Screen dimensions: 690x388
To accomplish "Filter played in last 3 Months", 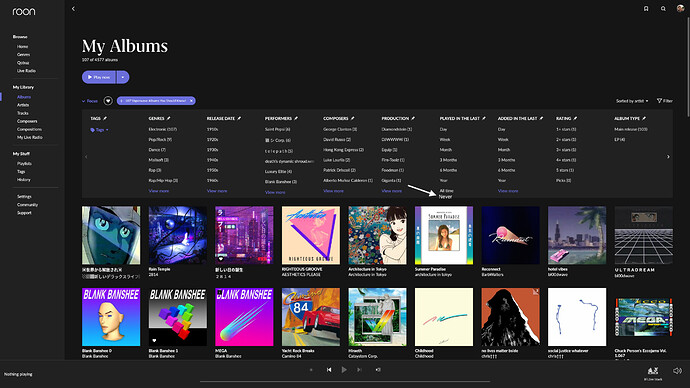I will pyautogui.click(x=448, y=160).
